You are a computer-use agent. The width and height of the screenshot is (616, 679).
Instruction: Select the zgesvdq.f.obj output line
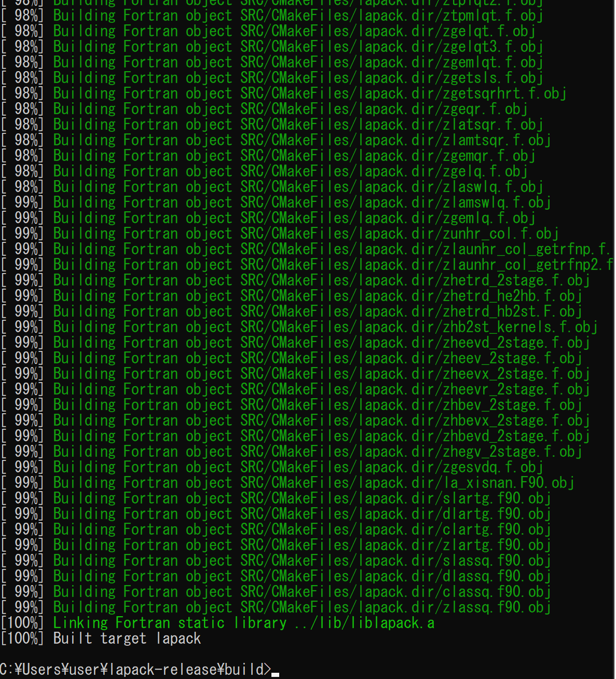coord(272,467)
